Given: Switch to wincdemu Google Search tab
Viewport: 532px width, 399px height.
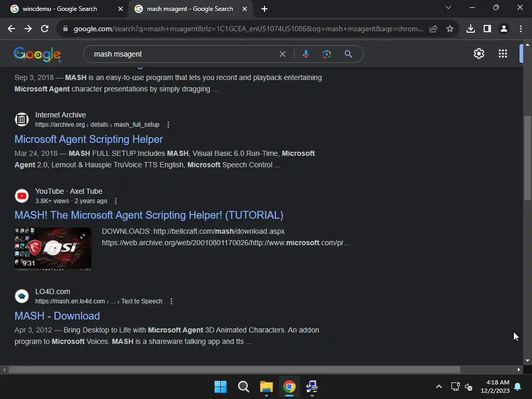Looking at the screenshot, I should [x=59, y=9].
